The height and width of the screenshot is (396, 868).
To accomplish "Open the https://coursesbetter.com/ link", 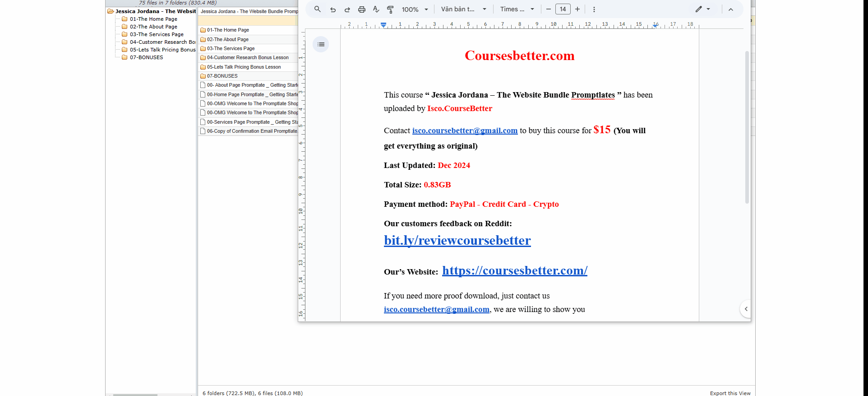I will tap(514, 270).
